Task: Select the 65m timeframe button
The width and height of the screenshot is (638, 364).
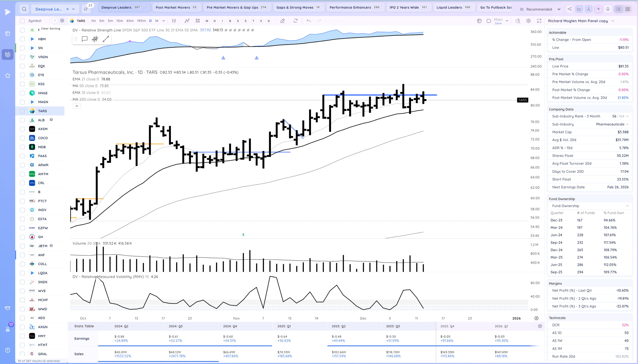Action: [x=130, y=21]
